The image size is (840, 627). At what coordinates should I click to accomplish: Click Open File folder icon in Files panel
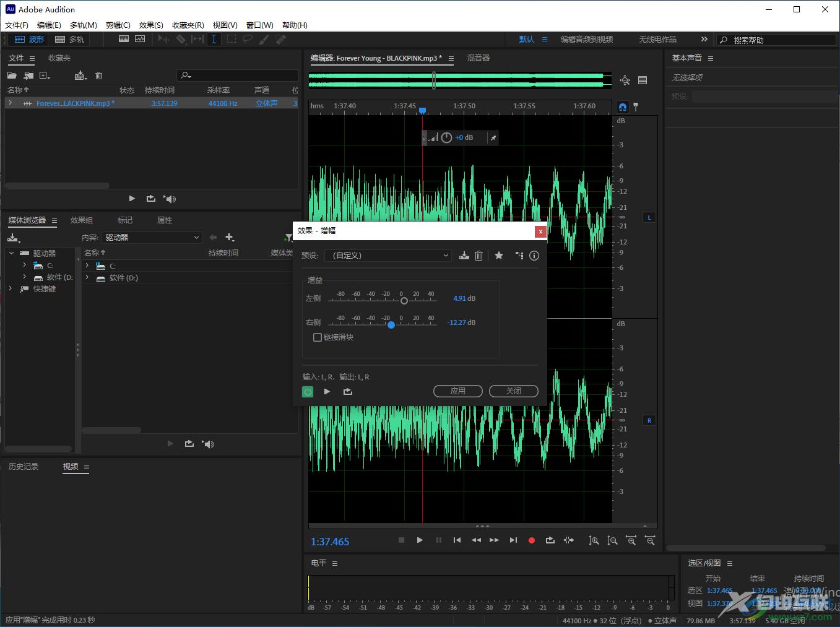coord(12,76)
